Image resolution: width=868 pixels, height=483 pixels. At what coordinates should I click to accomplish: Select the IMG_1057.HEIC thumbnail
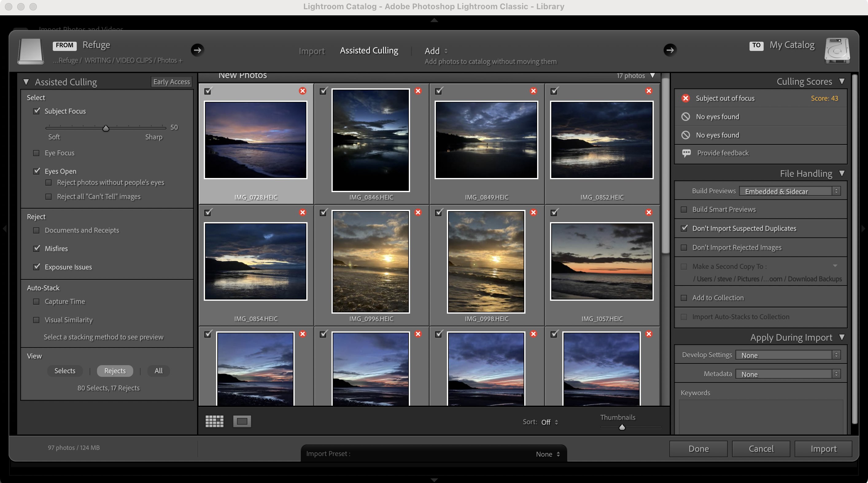coord(602,262)
